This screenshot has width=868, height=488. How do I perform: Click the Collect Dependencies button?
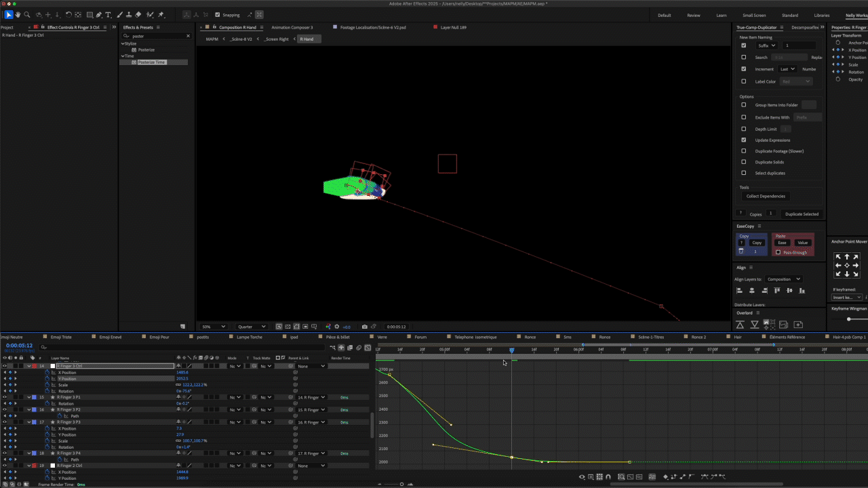(766, 196)
